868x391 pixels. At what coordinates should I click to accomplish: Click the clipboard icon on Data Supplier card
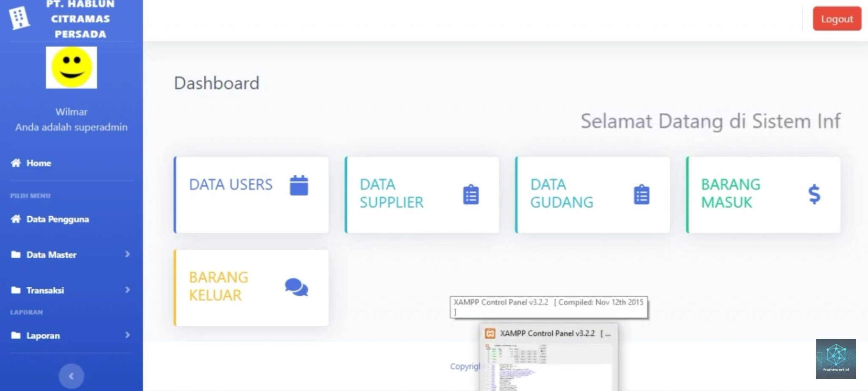471,195
